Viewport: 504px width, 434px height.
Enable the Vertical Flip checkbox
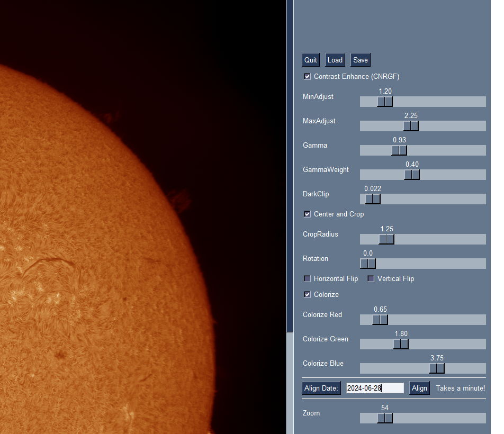coord(371,278)
